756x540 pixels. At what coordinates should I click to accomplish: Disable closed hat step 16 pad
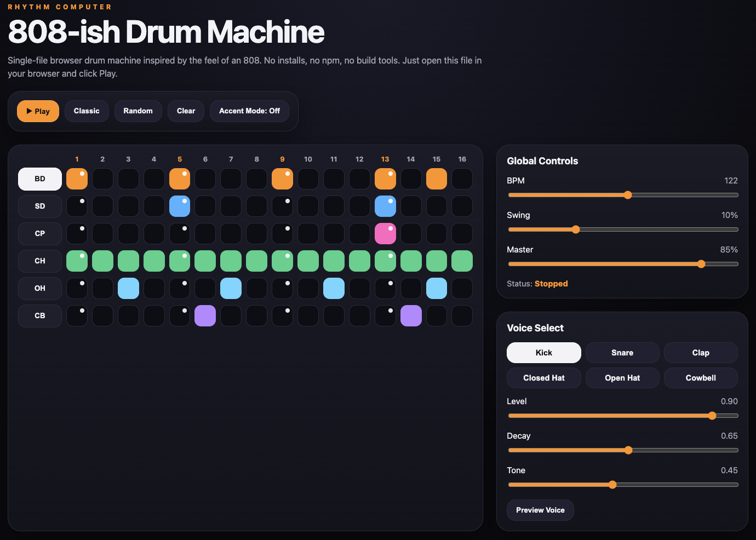coord(462,261)
